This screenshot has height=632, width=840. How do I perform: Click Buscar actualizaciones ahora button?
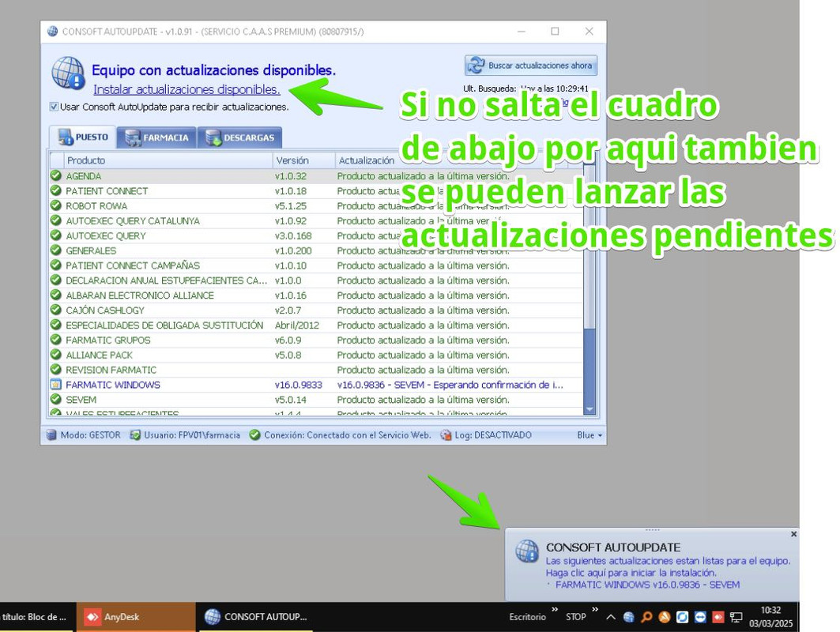(531, 66)
